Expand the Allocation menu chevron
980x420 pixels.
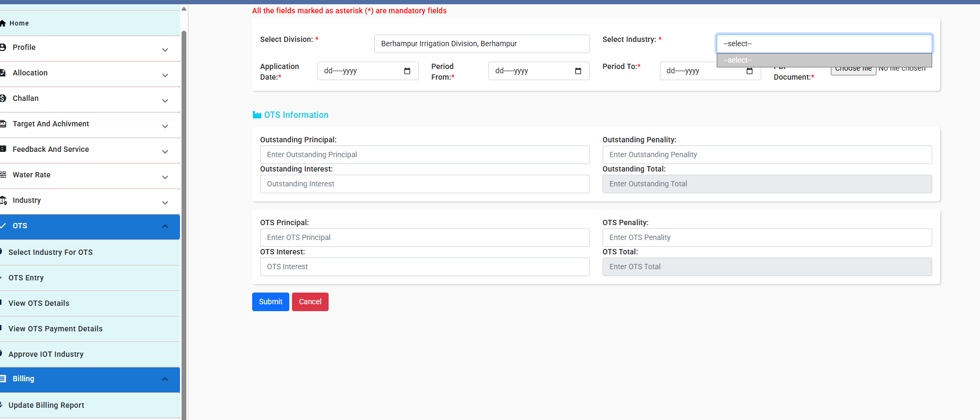tap(165, 75)
